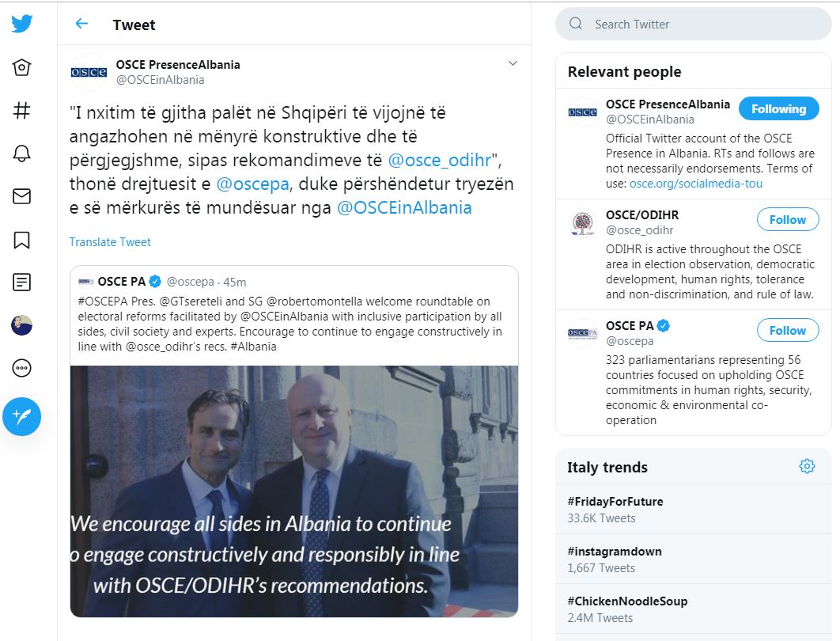The height and width of the screenshot is (641, 840).
Task: Follow the OSCE/ODIHR account
Action: click(788, 220)
